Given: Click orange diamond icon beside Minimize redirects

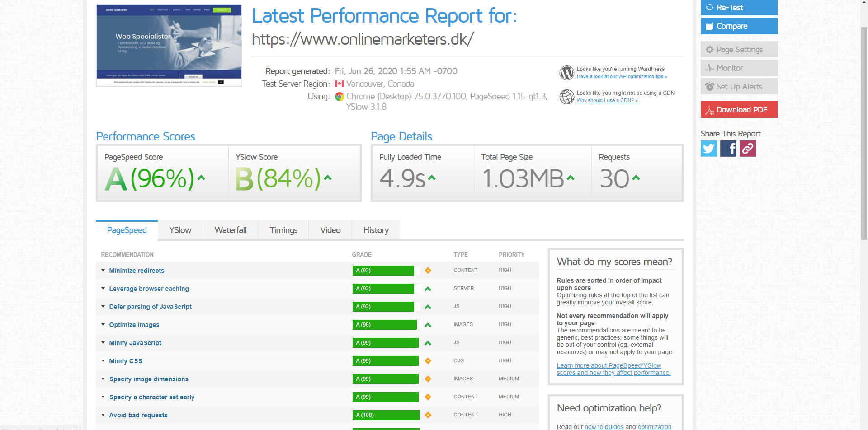Looking at the screenshot, I should pos(428,271).
